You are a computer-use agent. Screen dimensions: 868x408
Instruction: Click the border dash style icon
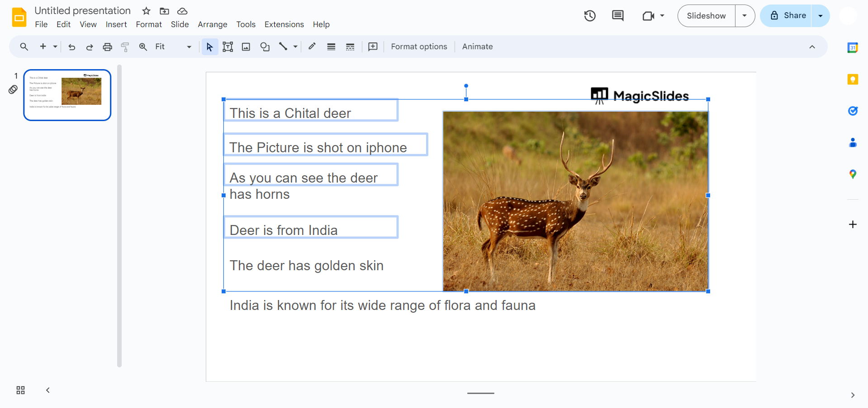point(350,47)
